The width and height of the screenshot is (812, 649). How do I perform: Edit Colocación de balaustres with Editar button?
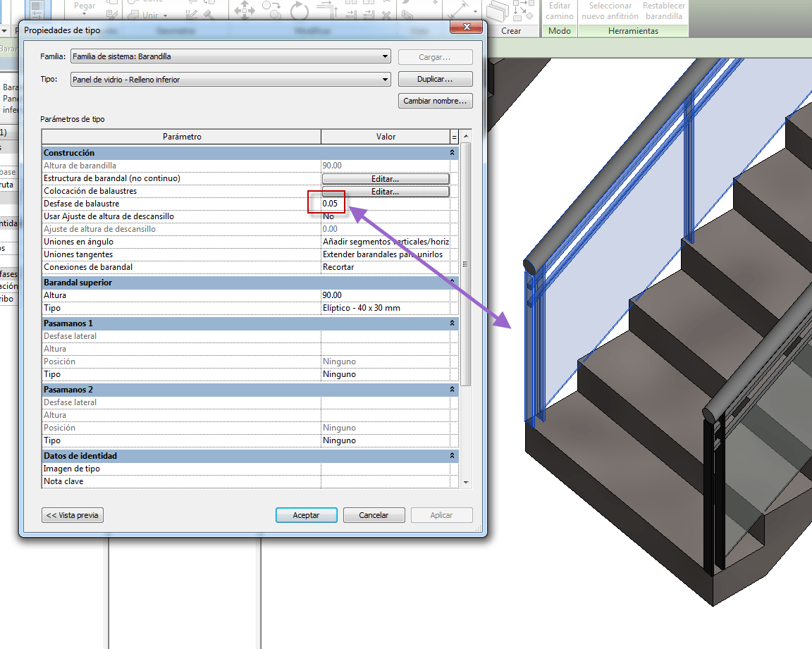tap(386, 192)
